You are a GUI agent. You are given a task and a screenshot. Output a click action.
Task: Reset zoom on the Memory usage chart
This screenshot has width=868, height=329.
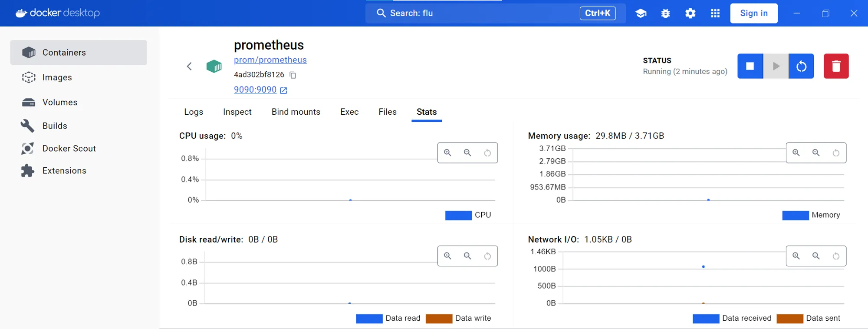coord(836,153)
